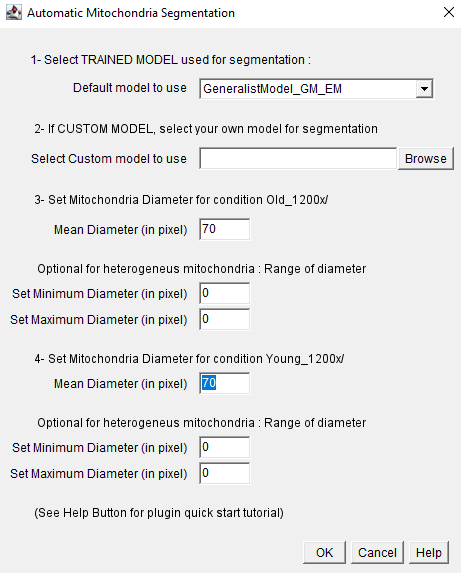Click the ImageJ icon in title bar
This screenshot has width=461, height=573.
point(14,13)
